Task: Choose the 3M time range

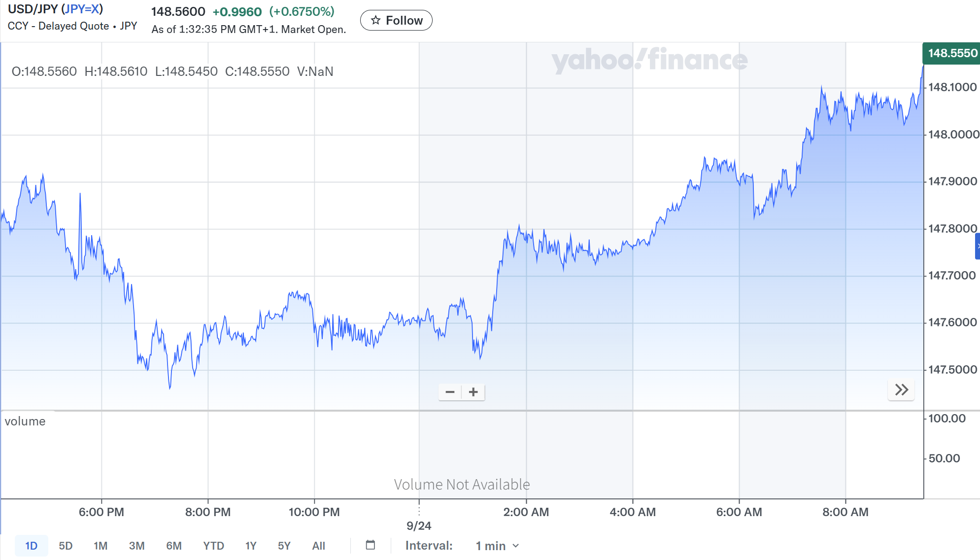Action: [x=136, y=546]
